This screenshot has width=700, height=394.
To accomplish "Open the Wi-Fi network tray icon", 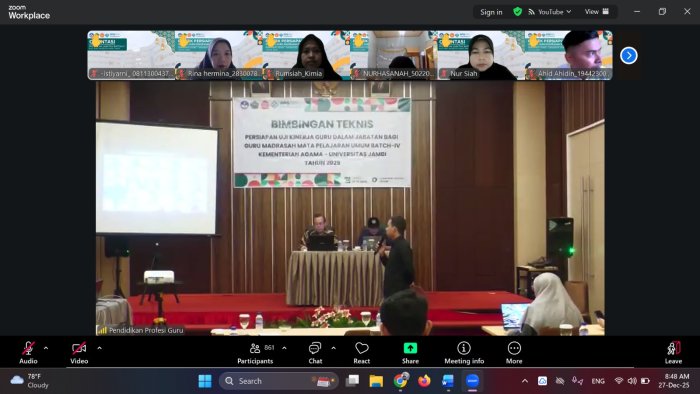I will [619, 381].
